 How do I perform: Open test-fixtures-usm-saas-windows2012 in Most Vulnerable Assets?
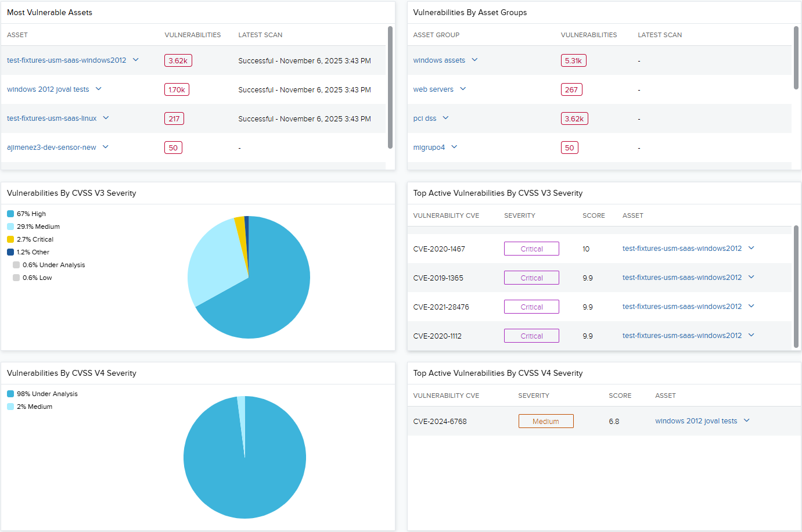click(66, 60)
